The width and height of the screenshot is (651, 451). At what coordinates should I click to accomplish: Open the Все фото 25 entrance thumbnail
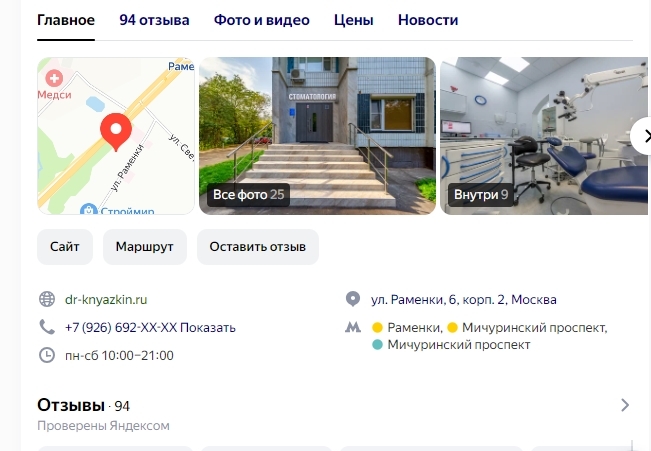[x=317, y=136]
